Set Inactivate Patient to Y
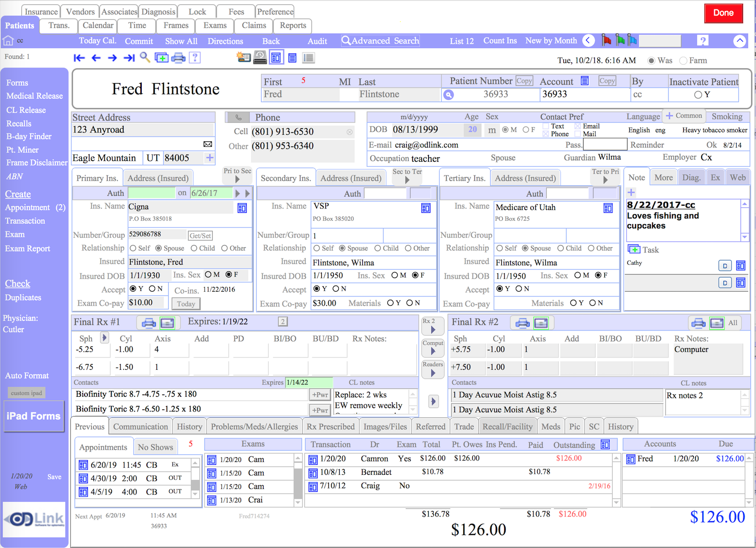 [x=698, y=95]
